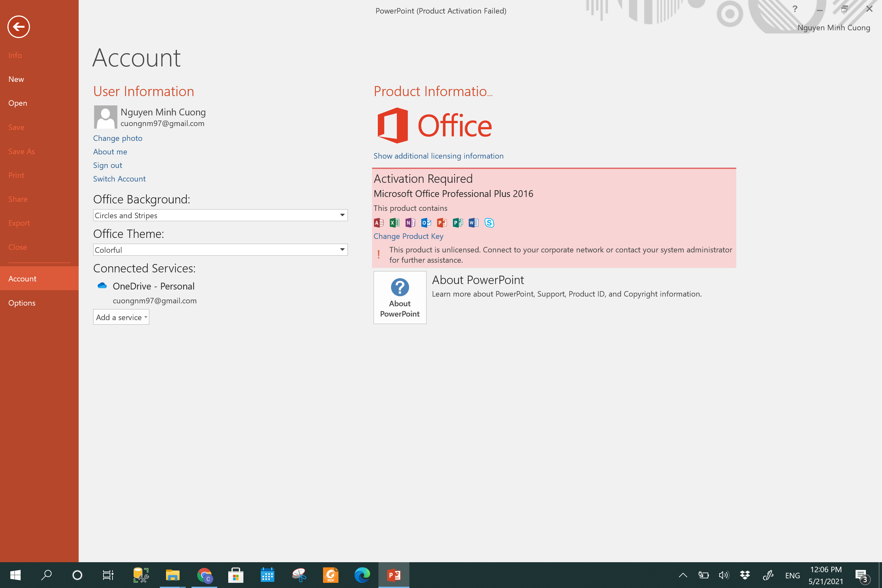Screen dimensions: 882x588
Task: Click the Publisher icon in product contents
Action: pyautogui.click(x=458, y=223)
